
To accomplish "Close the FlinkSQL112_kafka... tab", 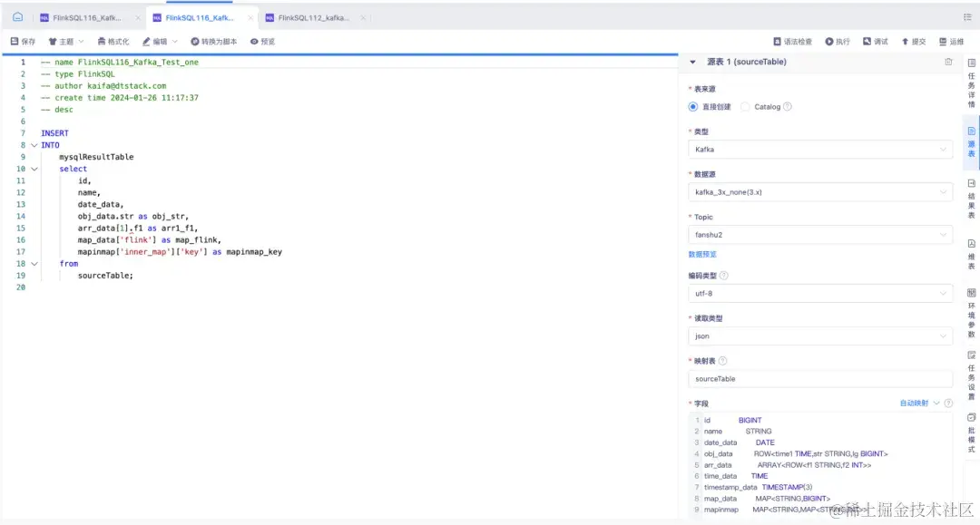I will click(362, 17).
